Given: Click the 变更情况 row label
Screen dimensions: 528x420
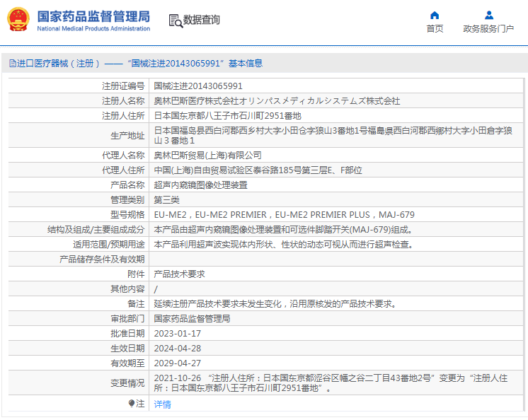Looking at the screenshot, I should click(127, 383).
